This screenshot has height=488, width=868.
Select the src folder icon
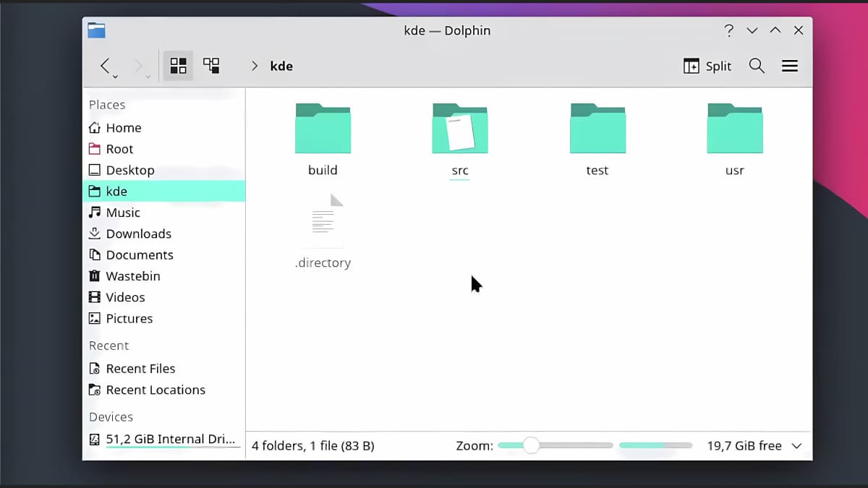pos(460,128)
